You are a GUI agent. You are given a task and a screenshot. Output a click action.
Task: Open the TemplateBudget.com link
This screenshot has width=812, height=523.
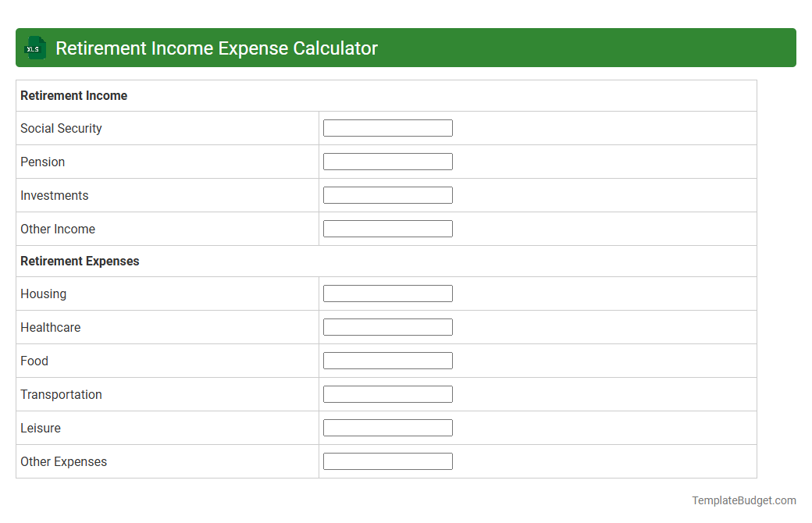coord(744,500)
